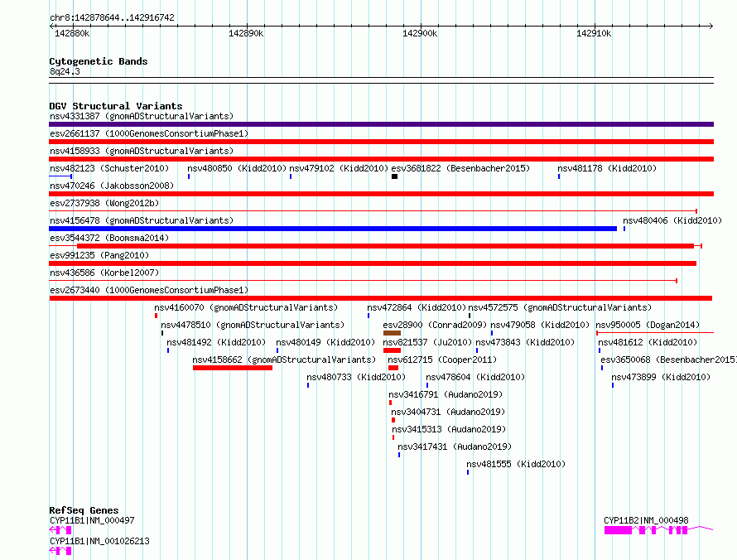The height and width of the screenshot is (560, 737).
Task: Click nsv480850 (Kidd2010) variant label
Action: (237, 168)
